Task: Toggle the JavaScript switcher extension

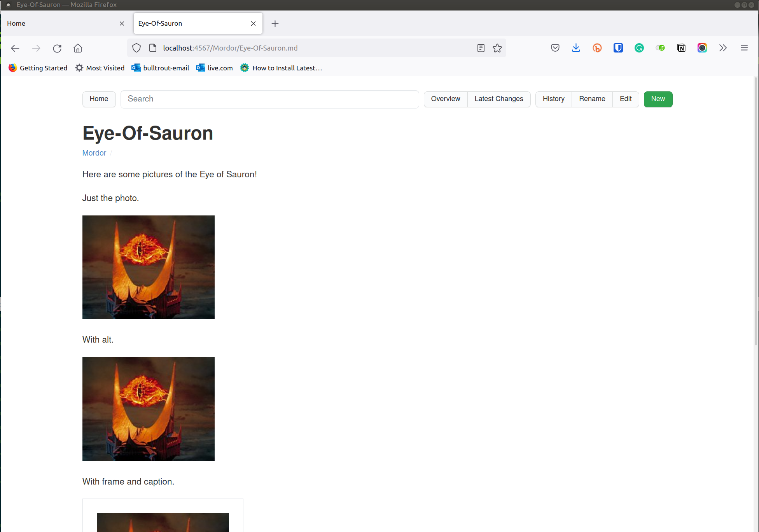Action: pos(660,48)
